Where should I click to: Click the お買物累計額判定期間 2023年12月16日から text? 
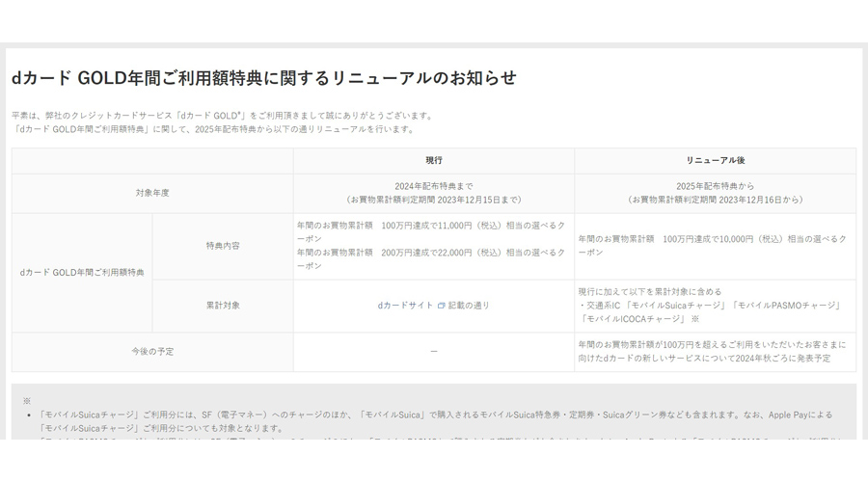716,200
